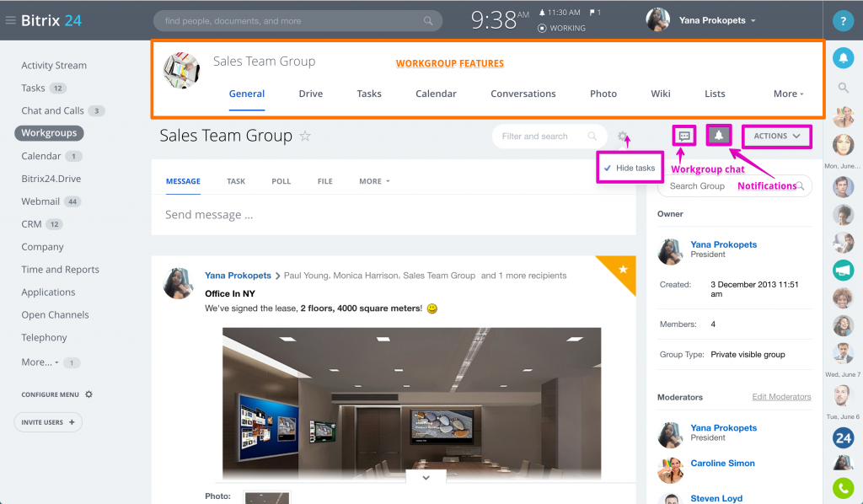Click the global search input field
Image resolution: width=863 pixels, height=504 pixels.
(x=297, y=21)
